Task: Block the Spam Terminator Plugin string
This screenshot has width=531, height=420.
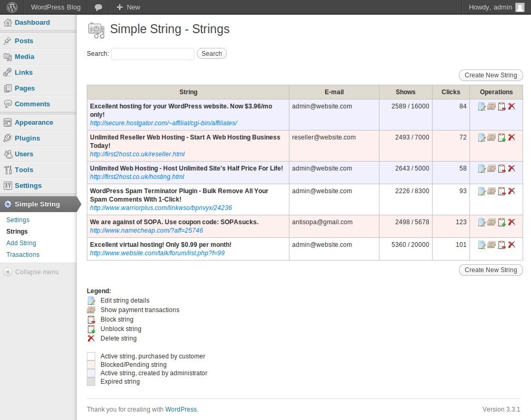Action: tap(502, 191)
